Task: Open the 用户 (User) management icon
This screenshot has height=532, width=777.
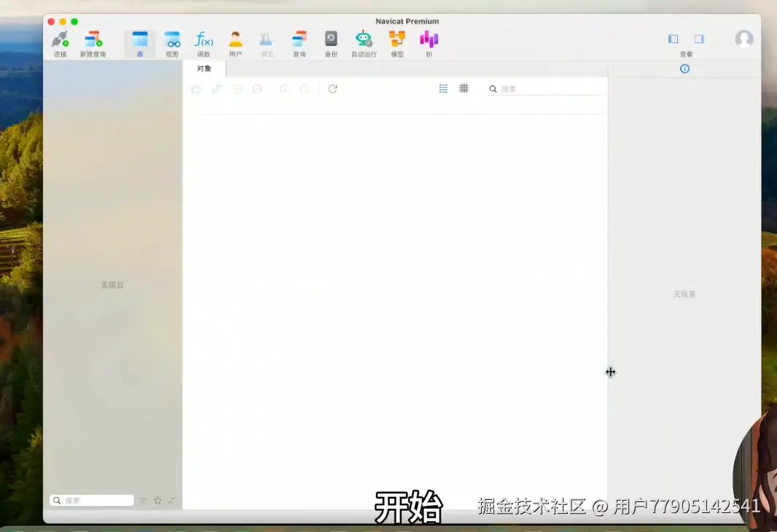Action: 235,40
